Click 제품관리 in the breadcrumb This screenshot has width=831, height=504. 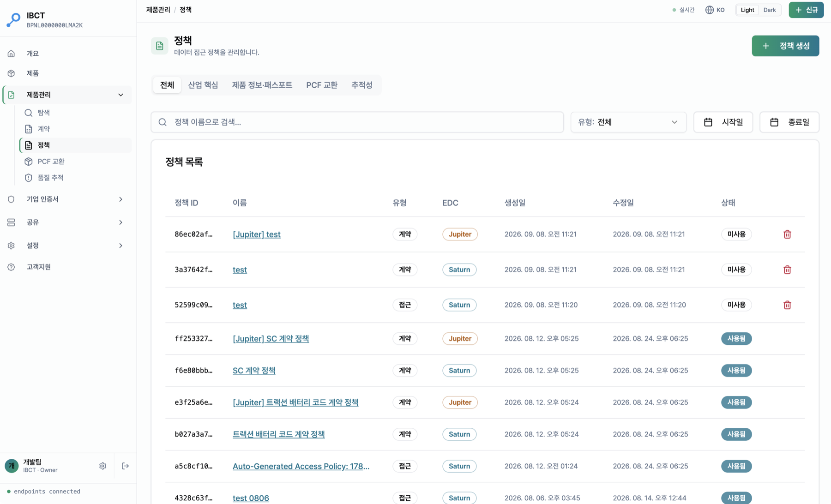(x=158, y=10)
